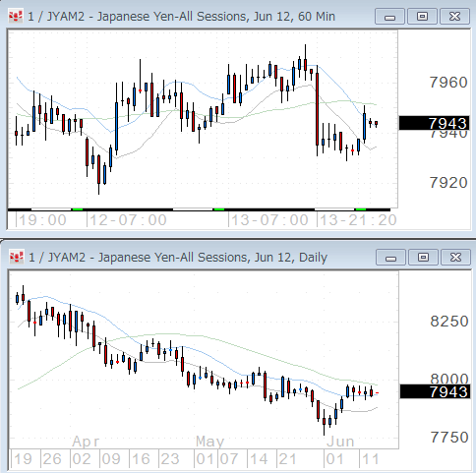Click the lowest candle in the Daily chart near Jun

[x=324, y=423]
